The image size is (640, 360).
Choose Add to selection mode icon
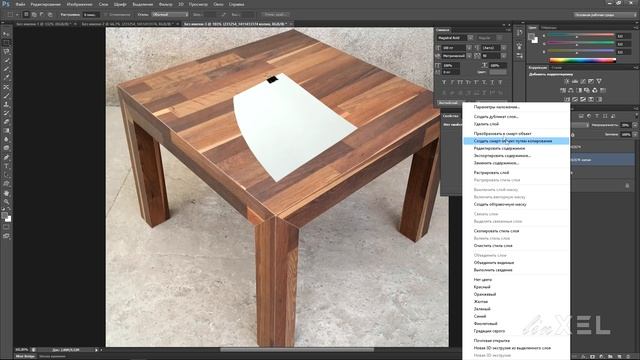pyautogui.click(x=34, y=15)
